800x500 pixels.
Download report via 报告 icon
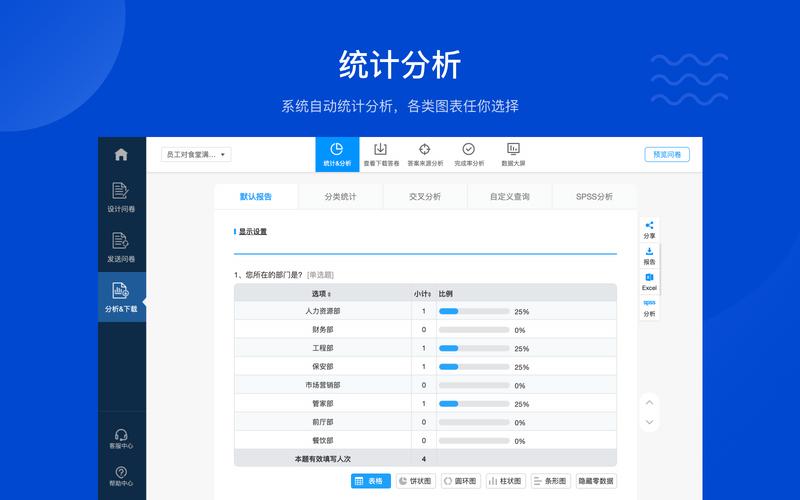[x=649, y=256]
